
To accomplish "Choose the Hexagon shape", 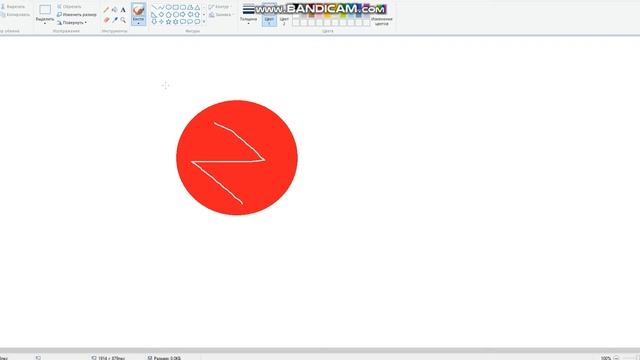I will pos(176,15).
